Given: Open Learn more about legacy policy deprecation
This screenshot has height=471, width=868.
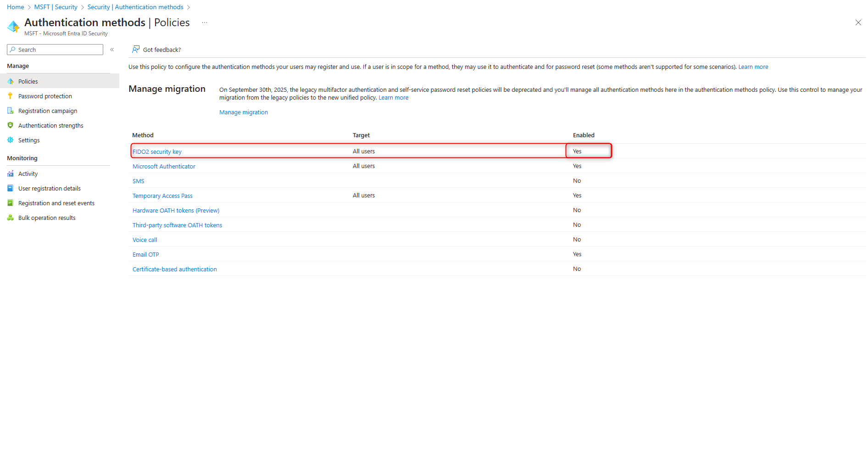Looking at the screenshot, I should point(393,97).
